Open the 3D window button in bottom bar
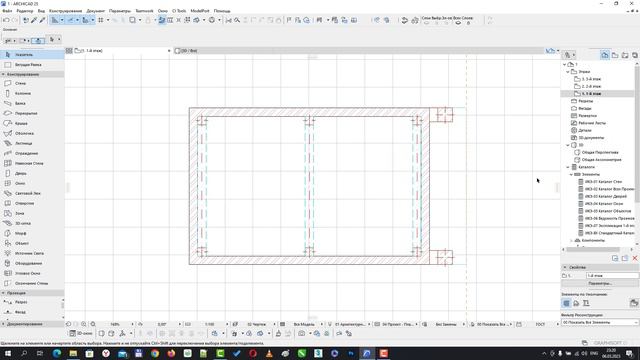Screen dimensions: 640x360 pos(80,333)
